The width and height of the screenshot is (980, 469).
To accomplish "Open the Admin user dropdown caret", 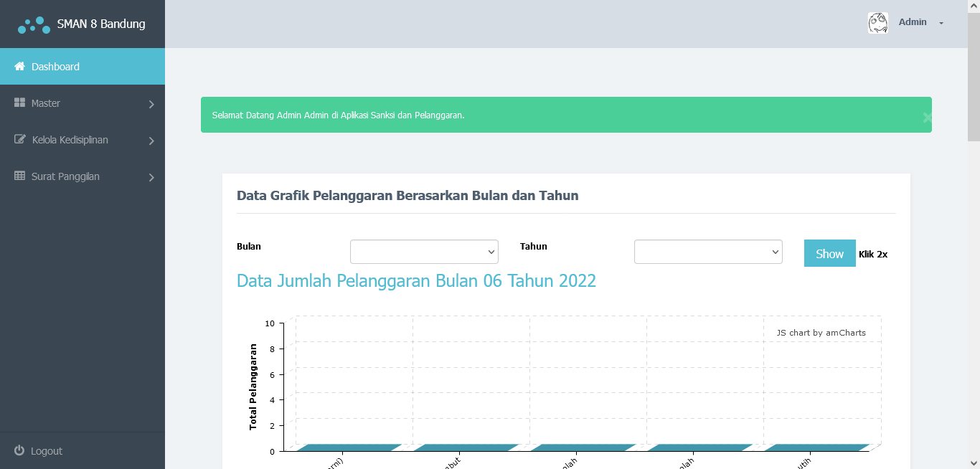I will 941,23.
